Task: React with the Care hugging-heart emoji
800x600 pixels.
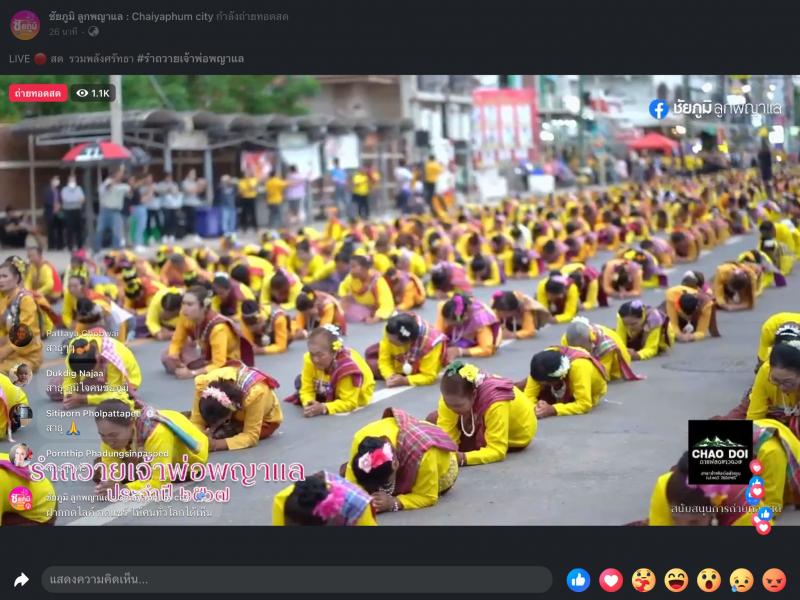Action: pyautogui.click(x=643, y=580)
